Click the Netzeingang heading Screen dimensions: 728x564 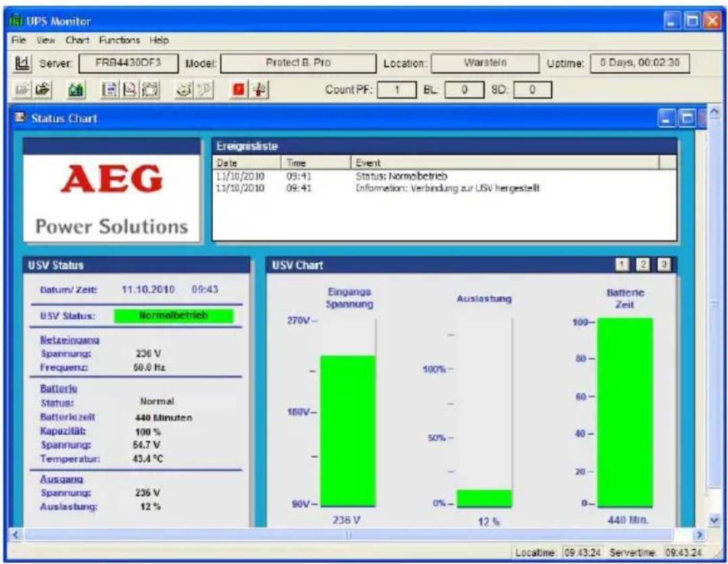[x=70, y=339]
